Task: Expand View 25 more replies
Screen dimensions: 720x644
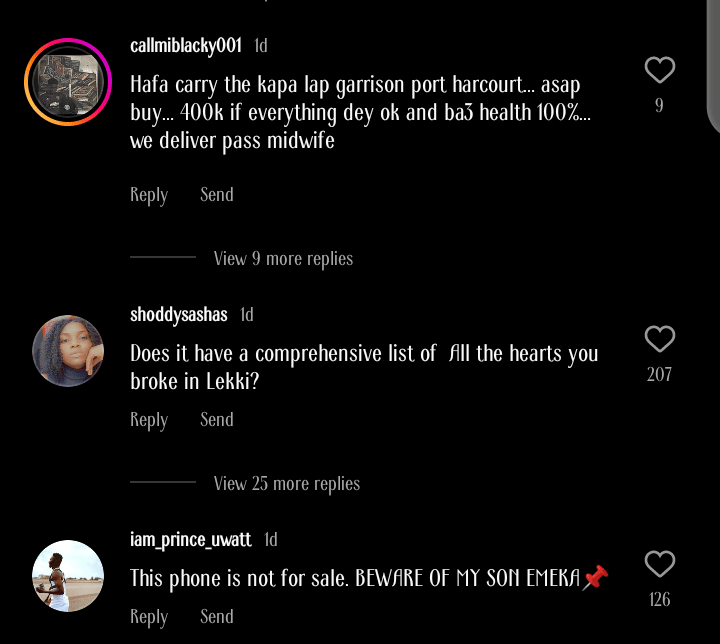Action: [x=286, y=483]
